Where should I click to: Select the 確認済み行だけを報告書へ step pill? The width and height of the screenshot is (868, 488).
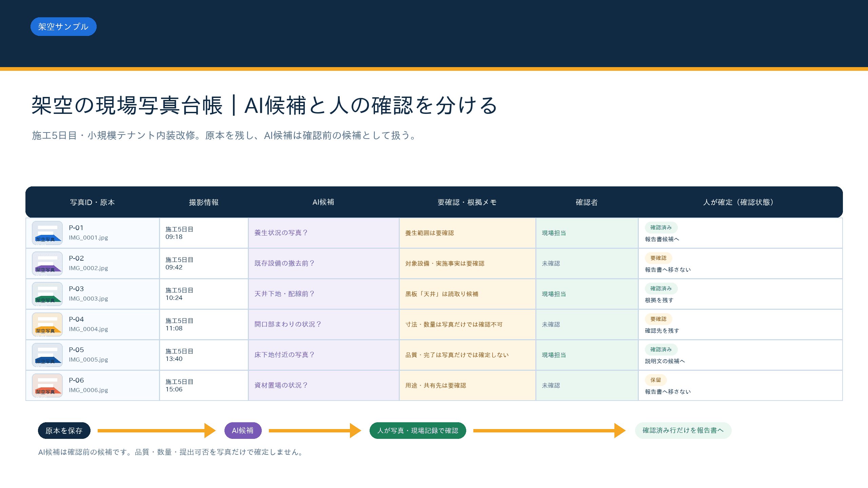coord(683,430)
